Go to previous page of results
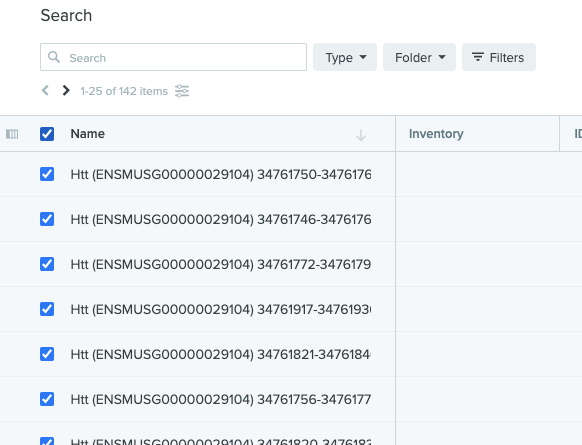Image resolution: width=582 pixels, height=445 pixels. 45,91
